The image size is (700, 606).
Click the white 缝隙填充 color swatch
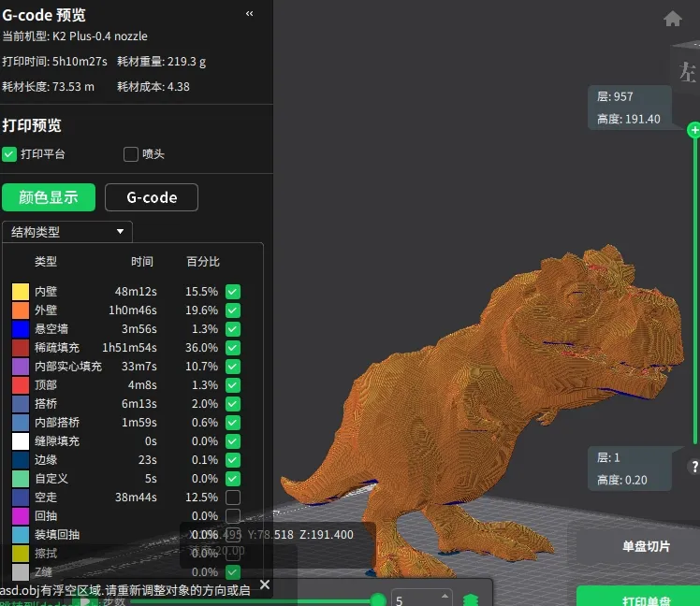click(x=21, y=441)
